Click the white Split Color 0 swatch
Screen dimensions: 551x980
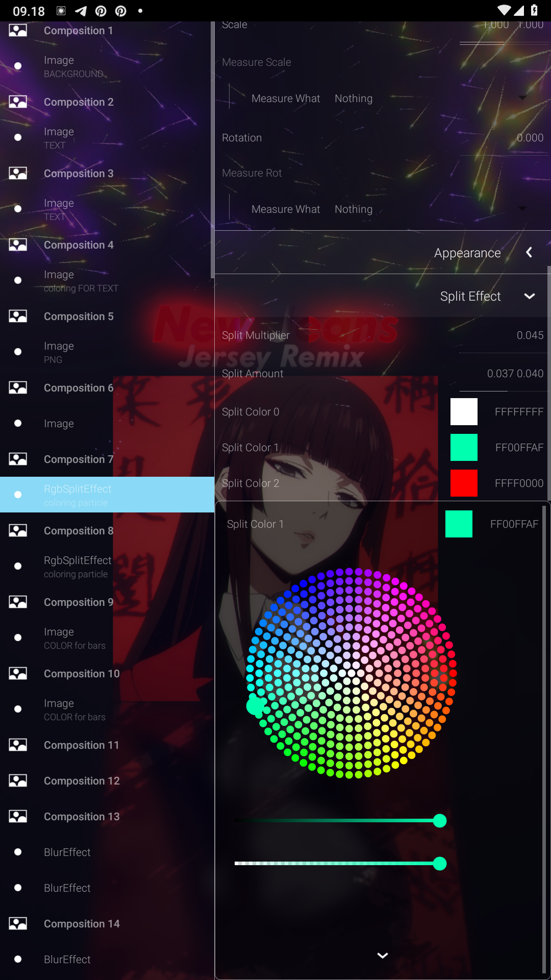[464, 412]
